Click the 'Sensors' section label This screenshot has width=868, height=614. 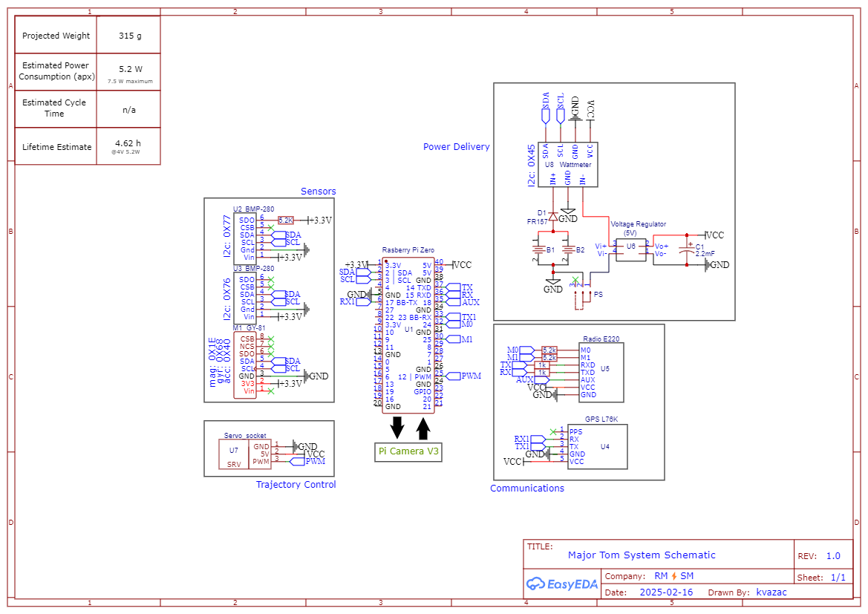click(x=319, y=192)
